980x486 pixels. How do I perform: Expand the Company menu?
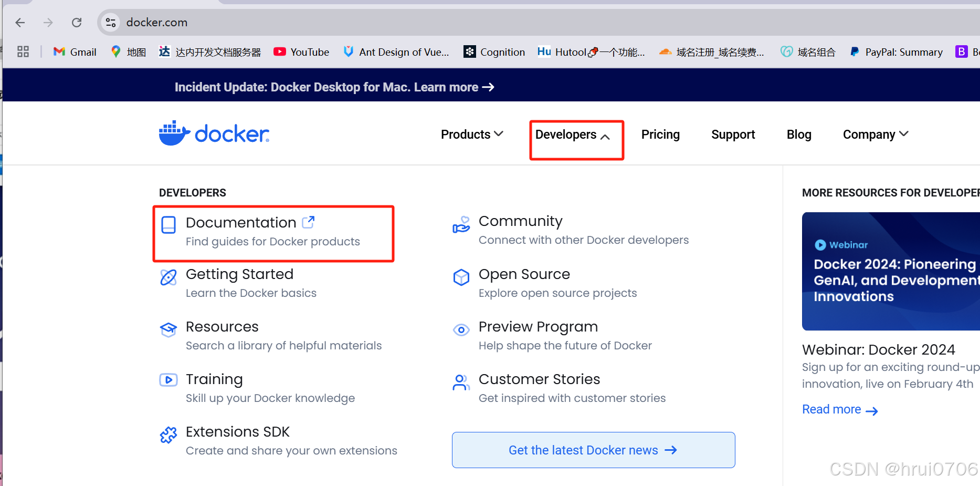click(876, 135)
